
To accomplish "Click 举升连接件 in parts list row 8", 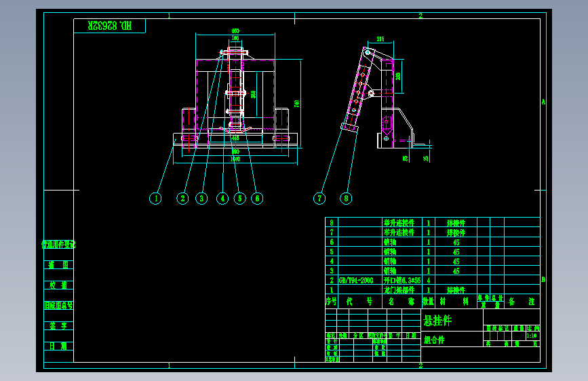I will click(x=399, y=223).
